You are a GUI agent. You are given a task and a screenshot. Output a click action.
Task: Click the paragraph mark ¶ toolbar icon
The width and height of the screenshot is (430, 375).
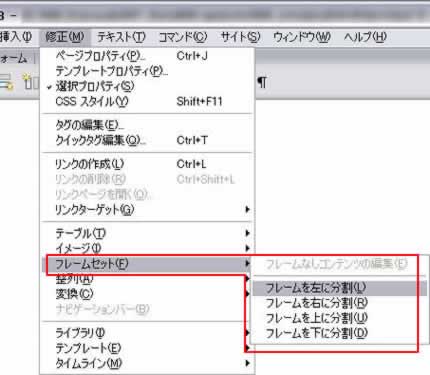click(262, 82)
